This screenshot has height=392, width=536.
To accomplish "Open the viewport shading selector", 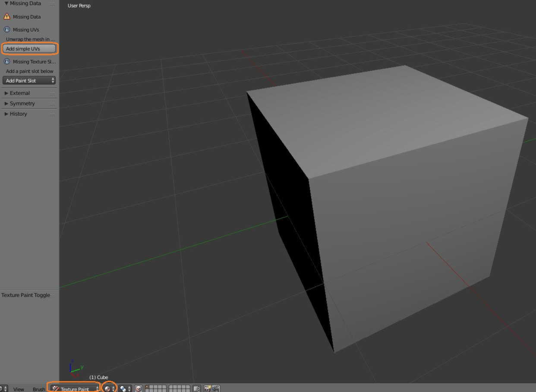I will (x=110, y=389).
